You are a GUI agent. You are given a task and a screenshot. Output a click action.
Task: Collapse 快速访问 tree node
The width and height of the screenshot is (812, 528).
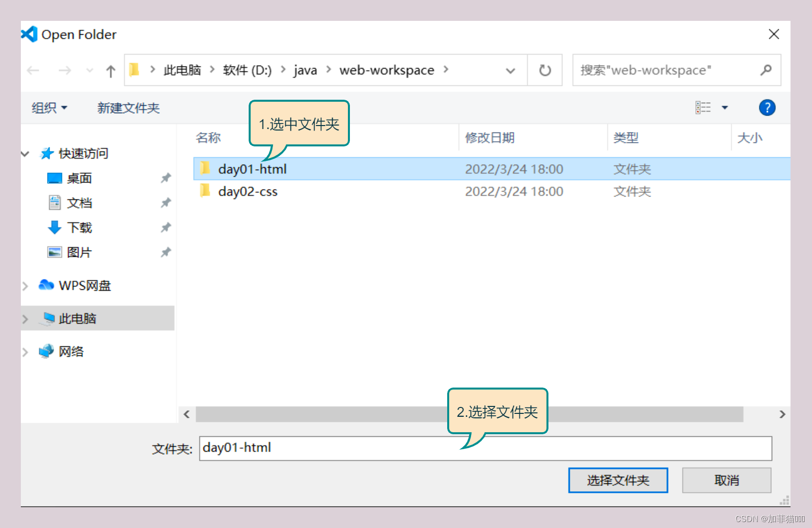tap(25, 154)
